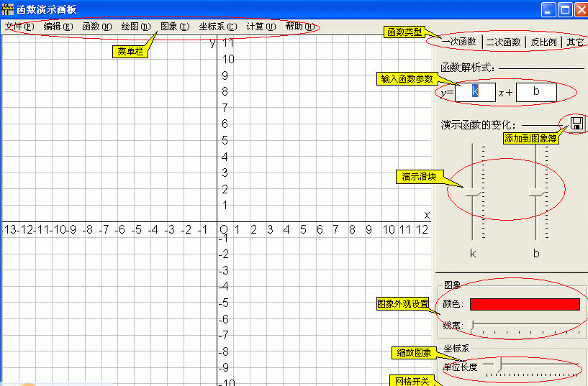Click the y-axis label 5
The image size is (588, 386).
coord(225,140)
